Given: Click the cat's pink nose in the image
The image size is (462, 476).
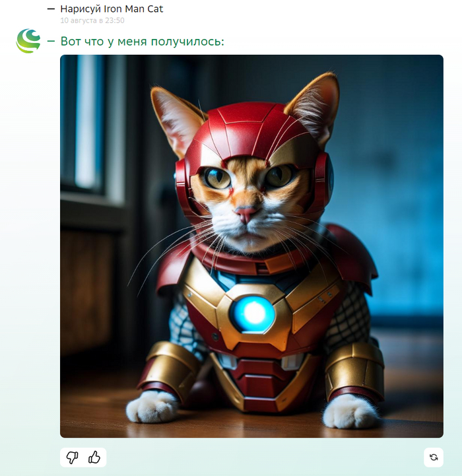Looking at the screenshot, I should pos(246,213).
